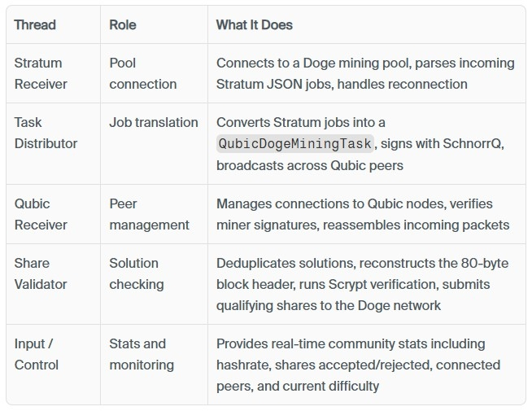This screenshot has height=411, width=532.
Task: Click the text 'signs with SchnorrQ'
Action: (443, 144)
